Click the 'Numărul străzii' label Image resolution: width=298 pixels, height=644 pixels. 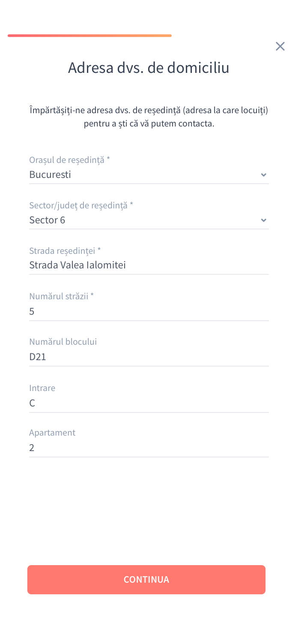click(61, 296)
